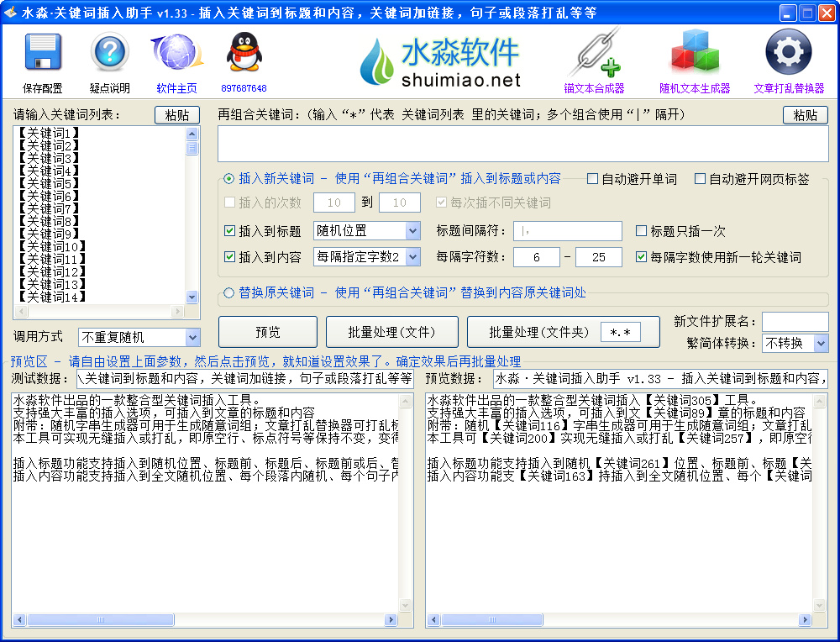Click the interval minimum field showing 6
The height and width of the screenshot is (642, 840).
click(x=537, y=257)
